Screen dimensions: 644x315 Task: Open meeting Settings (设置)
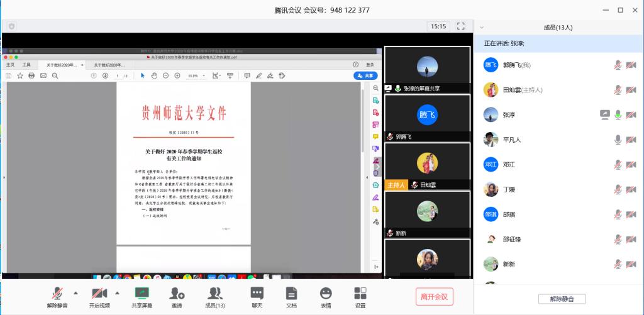[x=360, y=294]
